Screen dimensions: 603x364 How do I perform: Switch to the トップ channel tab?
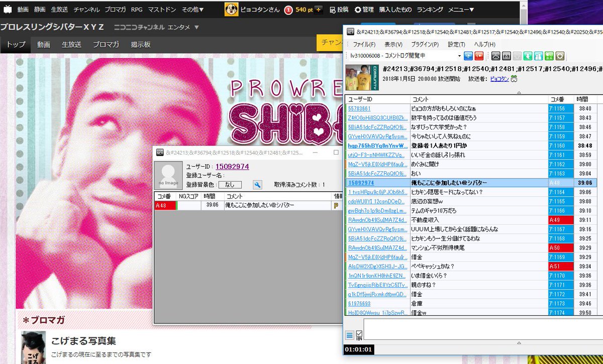(16, 44)
